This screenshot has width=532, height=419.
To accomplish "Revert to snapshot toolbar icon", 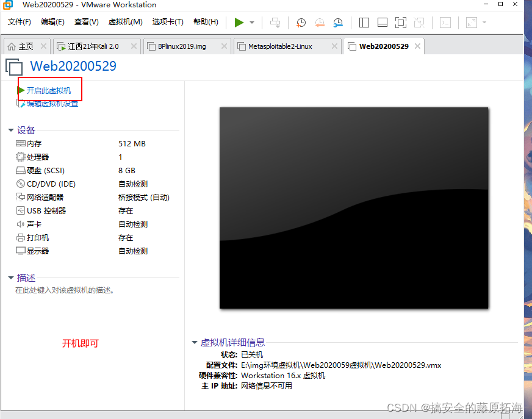I will (319, 23).
